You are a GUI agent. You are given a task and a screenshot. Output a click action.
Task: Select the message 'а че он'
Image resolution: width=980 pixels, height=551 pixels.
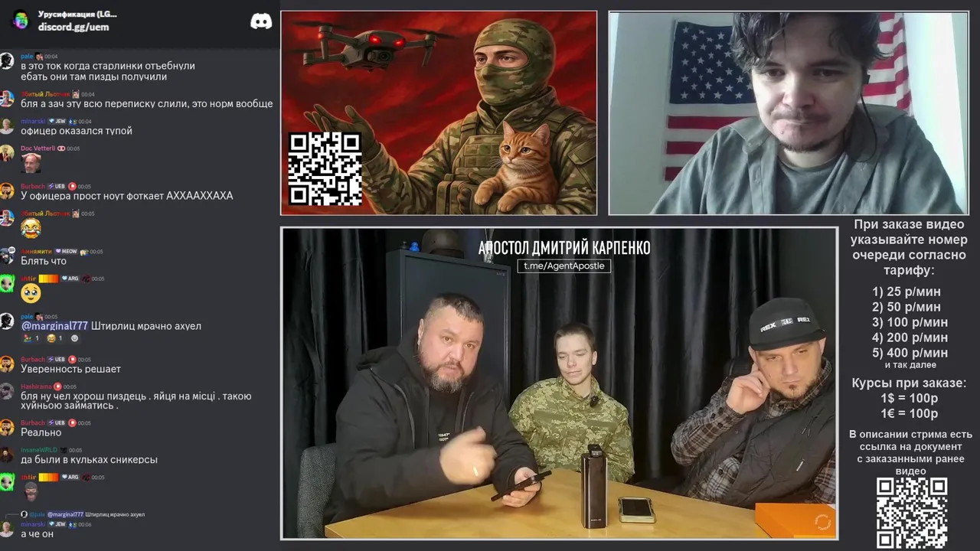point(37,534)
